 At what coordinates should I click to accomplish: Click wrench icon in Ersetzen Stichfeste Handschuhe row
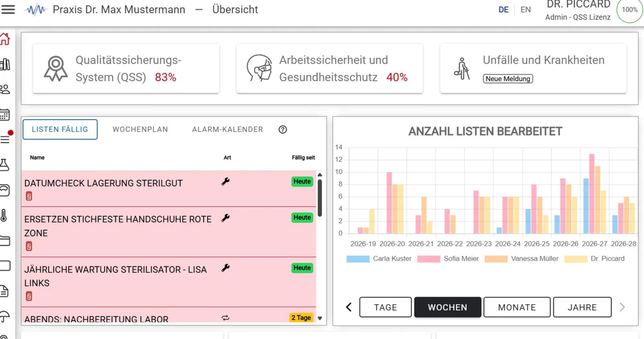pos(225,218)
